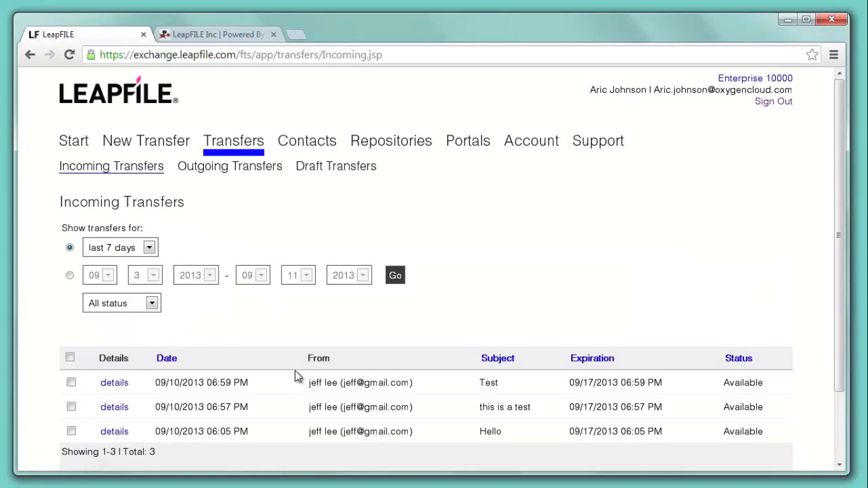Open the Transfers navigation item
868x488 pixels.
coord(233,140)
